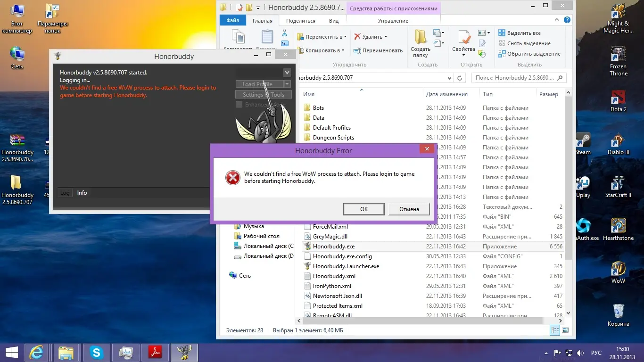Click the Параметры папок desktop shortcut
Image resolution: width=644 pixels, height=362 pixels.
pos(53,18)
